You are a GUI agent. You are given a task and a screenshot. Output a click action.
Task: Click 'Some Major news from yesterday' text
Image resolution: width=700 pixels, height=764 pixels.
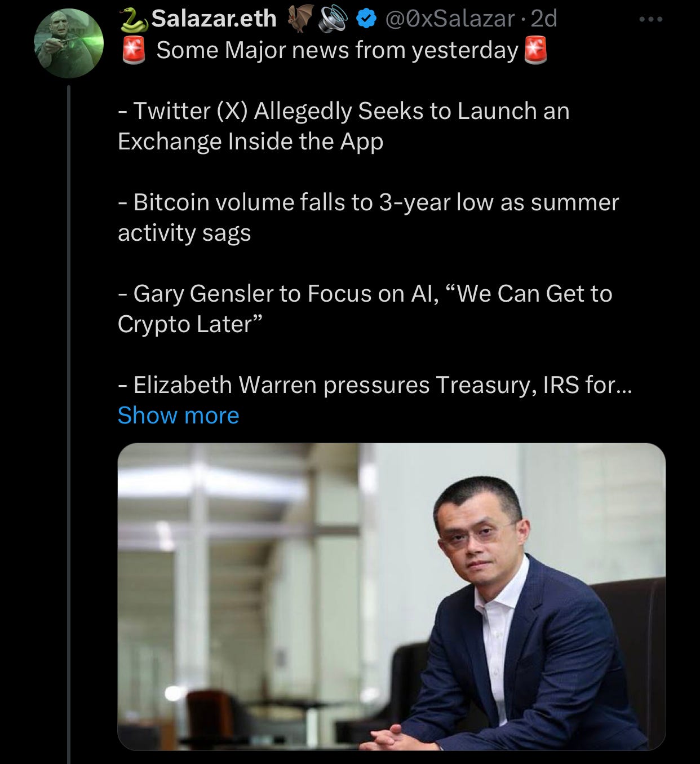click(x=337, y=50)
